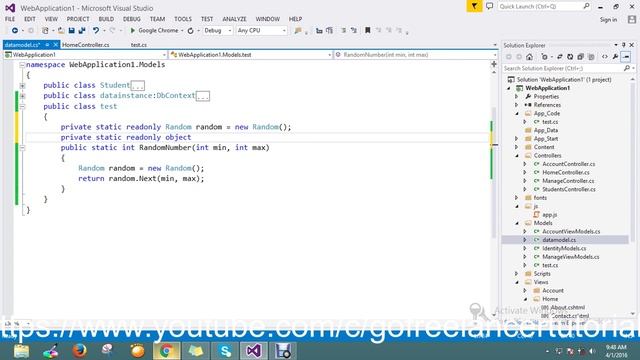
Task: Click the Open File toolbar icon
Action: 61,31
